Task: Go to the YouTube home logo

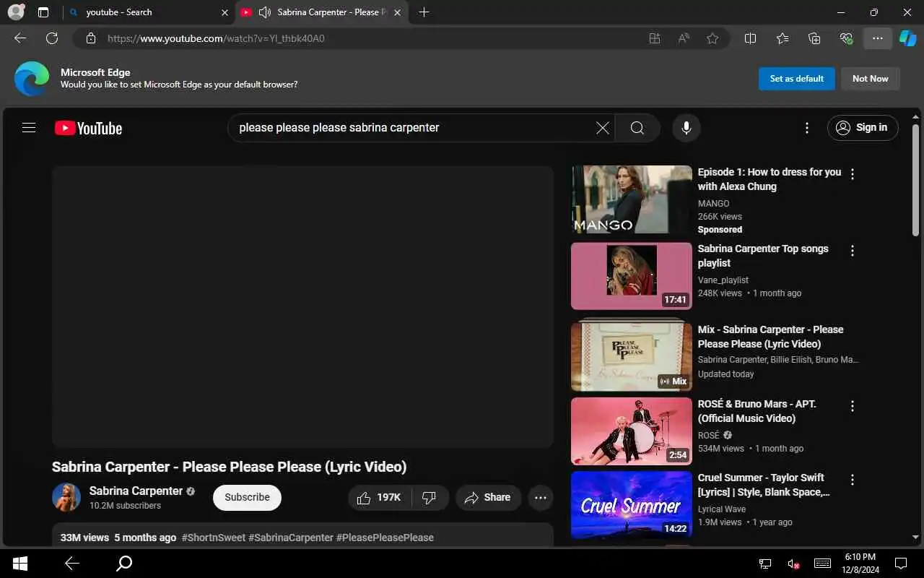Action: [88, 128]
